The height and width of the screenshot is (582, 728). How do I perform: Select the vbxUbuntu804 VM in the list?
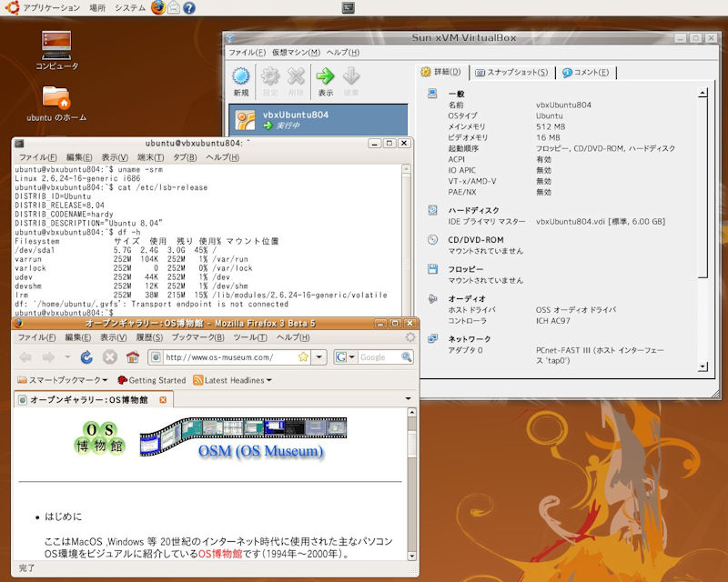point(318,119)
